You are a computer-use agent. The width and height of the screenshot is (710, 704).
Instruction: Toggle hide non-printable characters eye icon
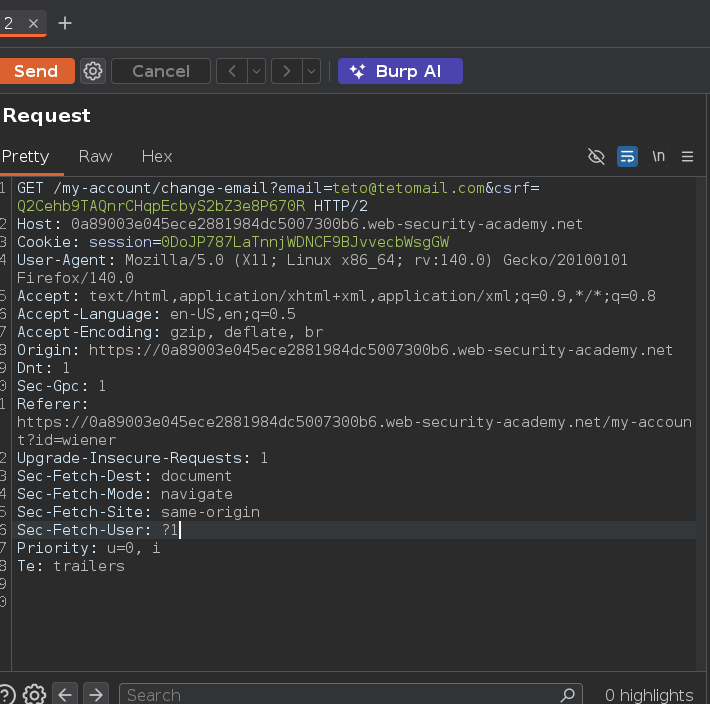[x=596, y=157]
